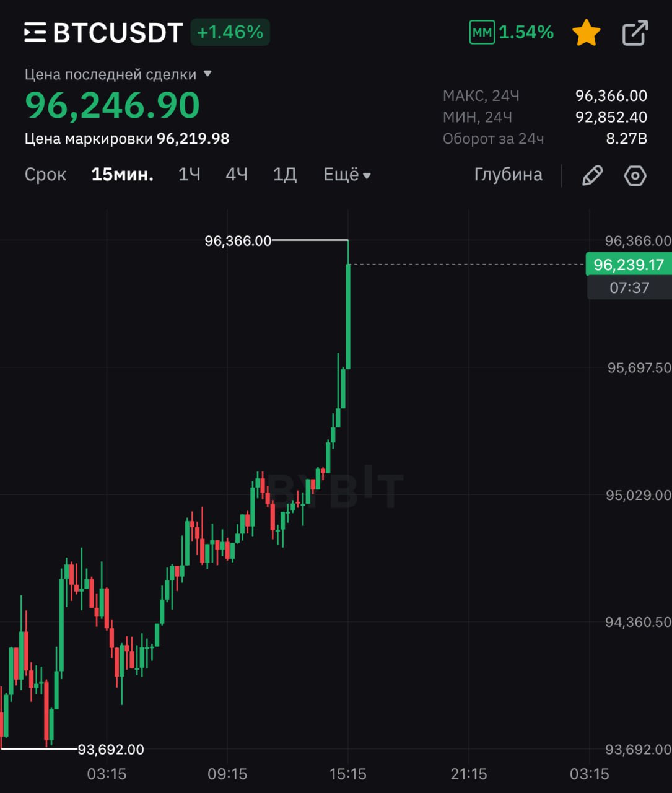Tap the +1.46% change badge
The width and height of the screenshot is (672, 793).
pyautogui.click(x=230, y=32)
